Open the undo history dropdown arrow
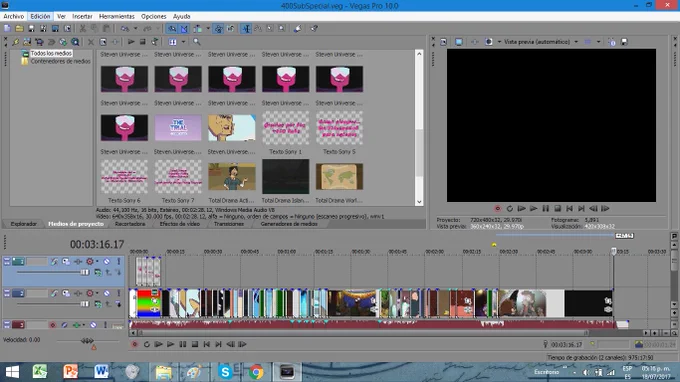Image resolution: width=680 pixels, height=382 pixels. point(135,29)
